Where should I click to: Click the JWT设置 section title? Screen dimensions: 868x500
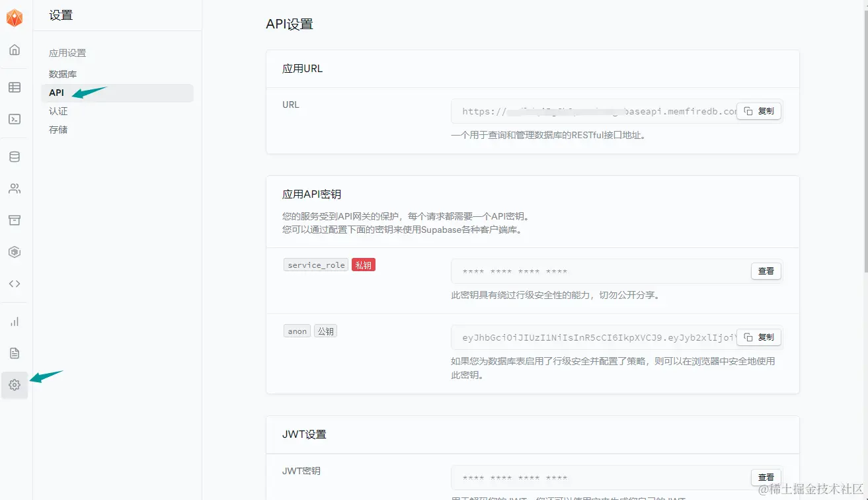coord(304,435)
